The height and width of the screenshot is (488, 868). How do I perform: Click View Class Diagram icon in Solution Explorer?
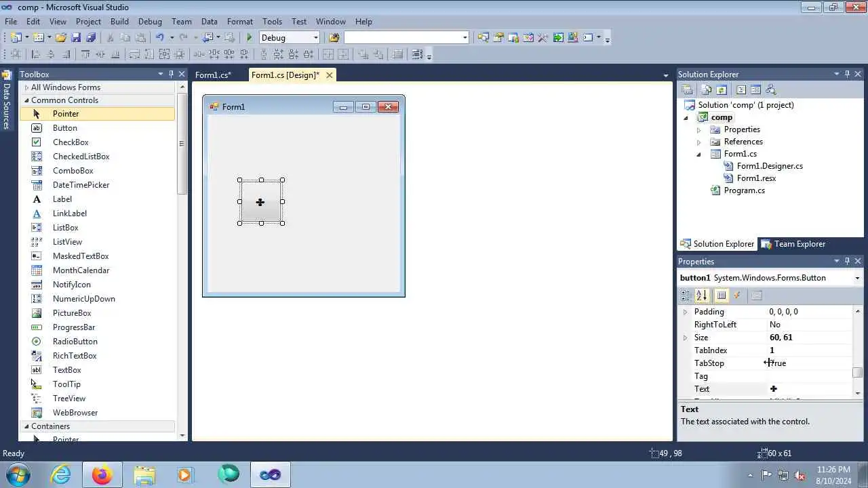pos(770,89)
